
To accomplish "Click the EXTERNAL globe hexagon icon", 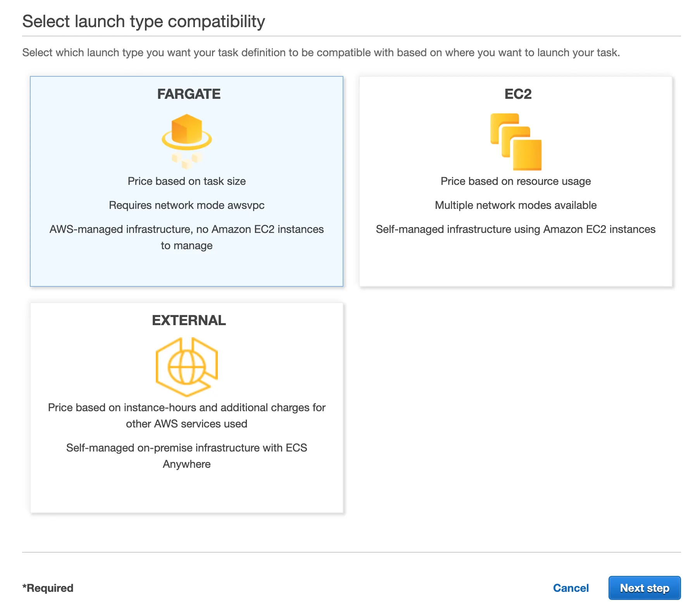I will 187,367.
